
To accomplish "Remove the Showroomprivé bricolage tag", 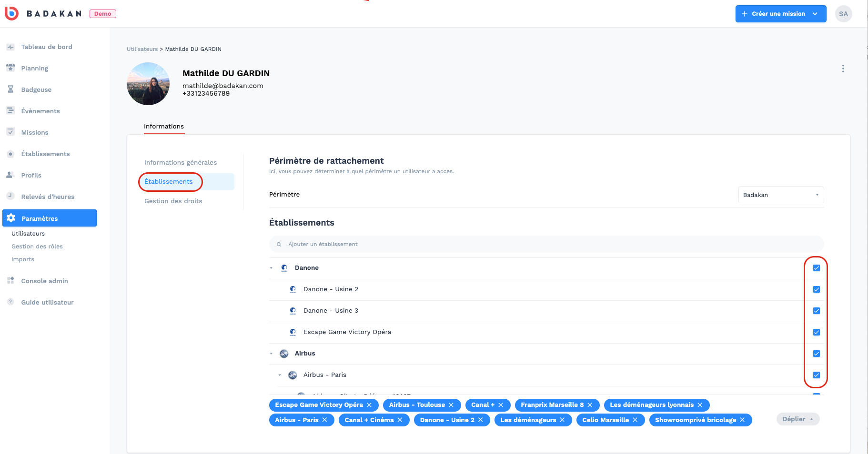I will coord(742,420).
